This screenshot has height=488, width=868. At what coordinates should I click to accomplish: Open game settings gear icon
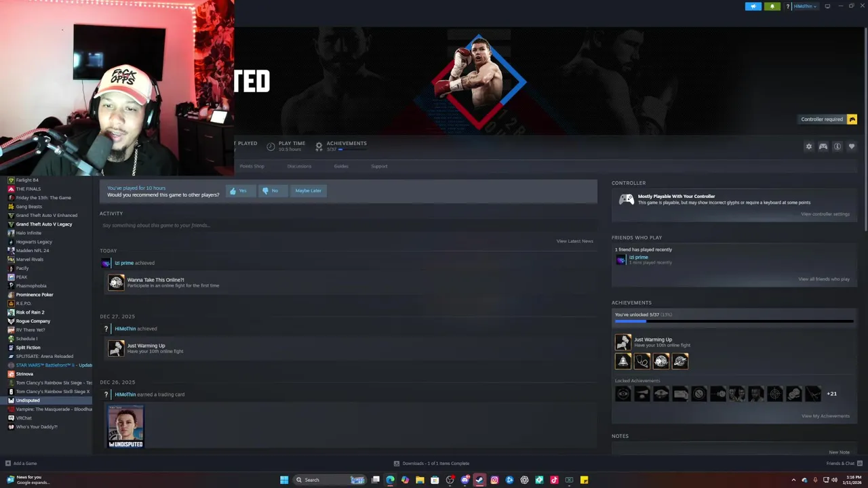tap(808, 146)
